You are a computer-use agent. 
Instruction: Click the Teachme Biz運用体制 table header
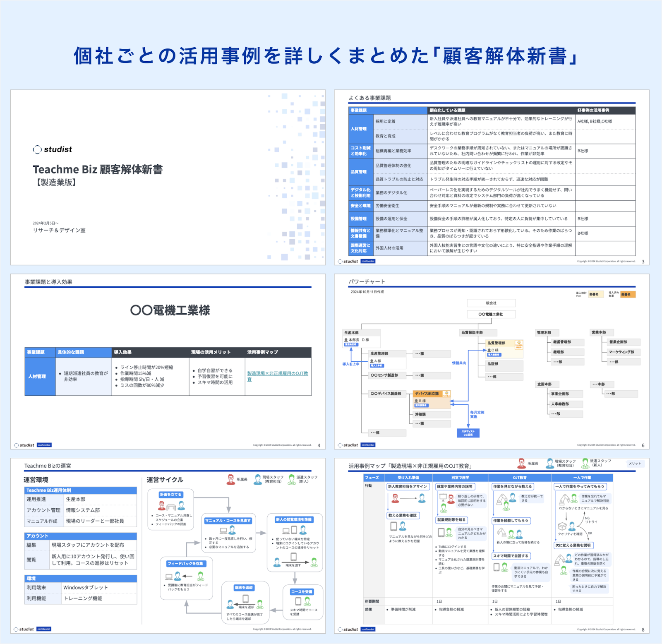click(x=81, y=490)
